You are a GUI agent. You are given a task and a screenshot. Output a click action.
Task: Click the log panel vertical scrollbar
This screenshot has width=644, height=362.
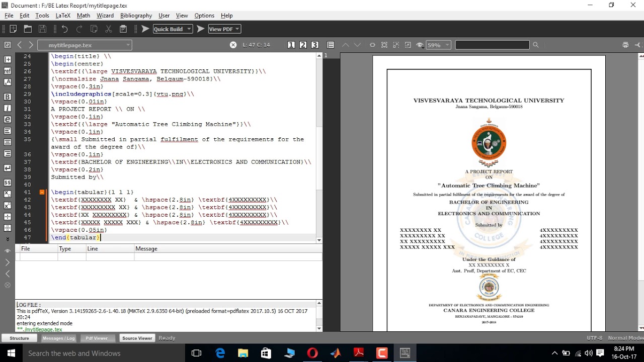point(319,316)
